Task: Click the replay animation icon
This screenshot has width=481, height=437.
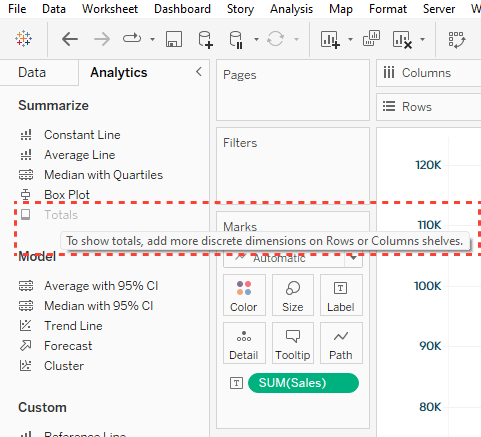Action: point(132,38)
